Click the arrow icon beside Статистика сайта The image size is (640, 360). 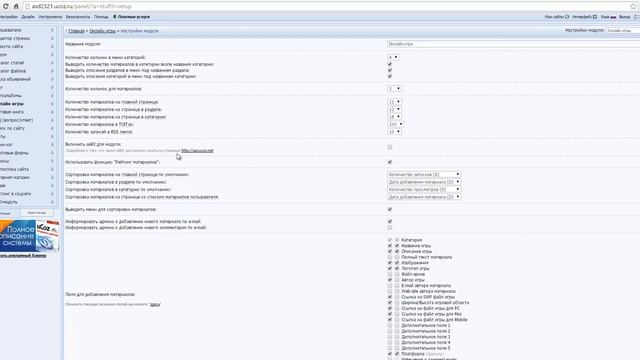[x=52, y=169]
